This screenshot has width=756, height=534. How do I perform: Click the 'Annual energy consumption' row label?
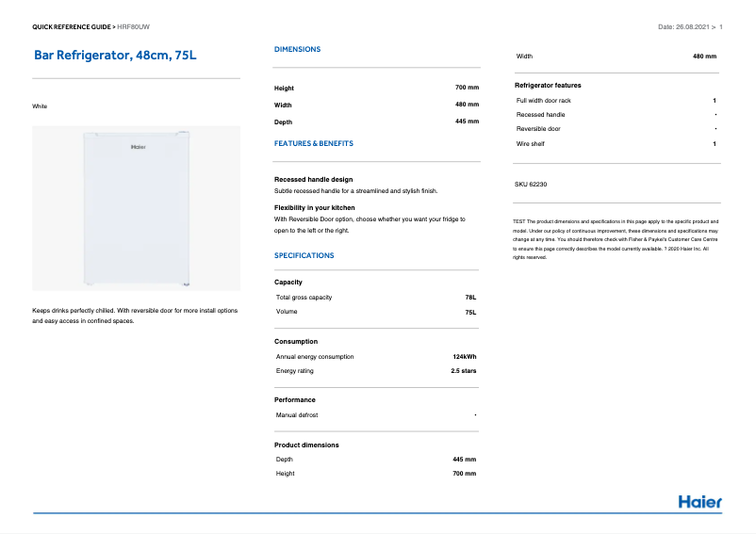point(315,357)
